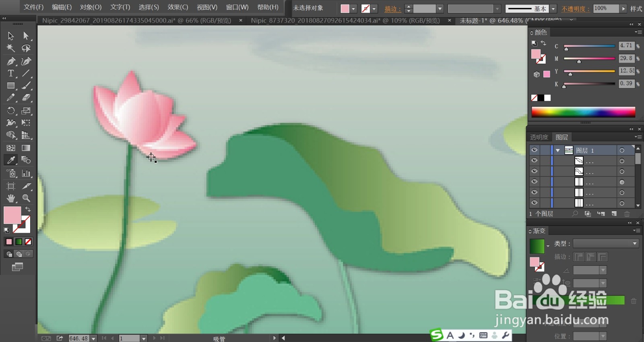Open Color panel (颜色) flyout menu
The width and height of the screenshot is (644, 342).
click(638, 32)
